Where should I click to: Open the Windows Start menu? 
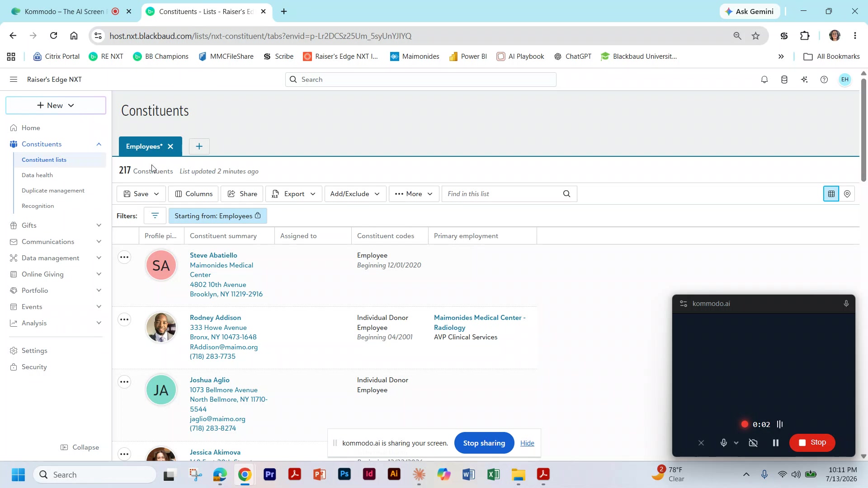pos(19,474)
